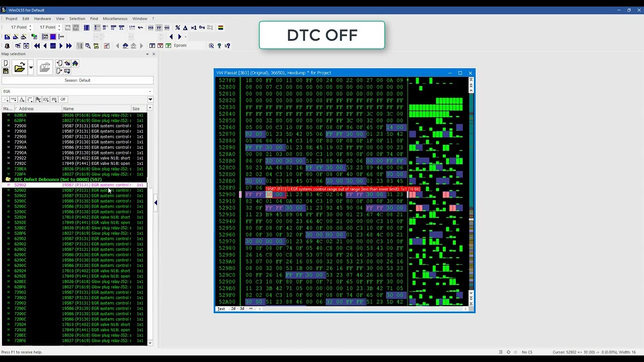Click the Off filter button
This screenshot has height=362, width=644.
63,100
